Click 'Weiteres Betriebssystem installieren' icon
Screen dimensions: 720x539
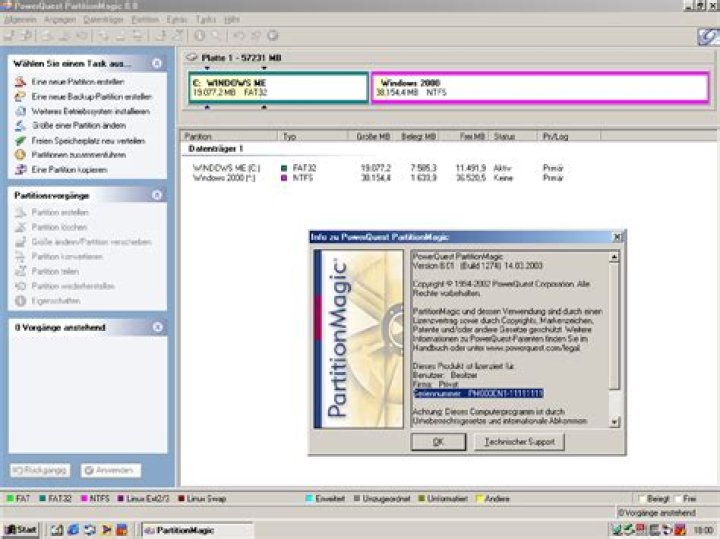coord(20,111)
